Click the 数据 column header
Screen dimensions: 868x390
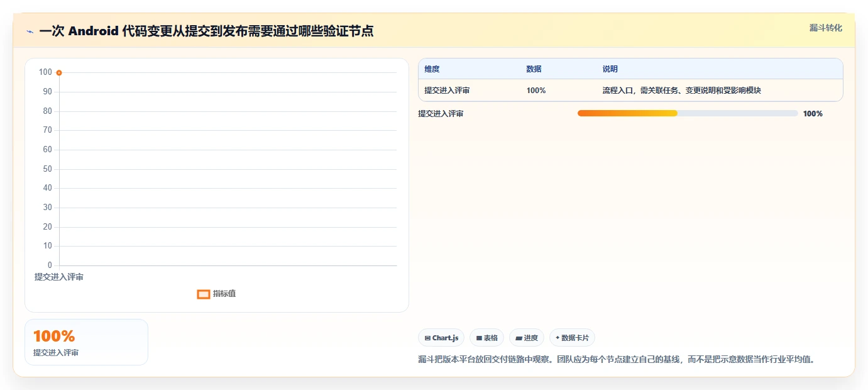click(x=534, y=69)
